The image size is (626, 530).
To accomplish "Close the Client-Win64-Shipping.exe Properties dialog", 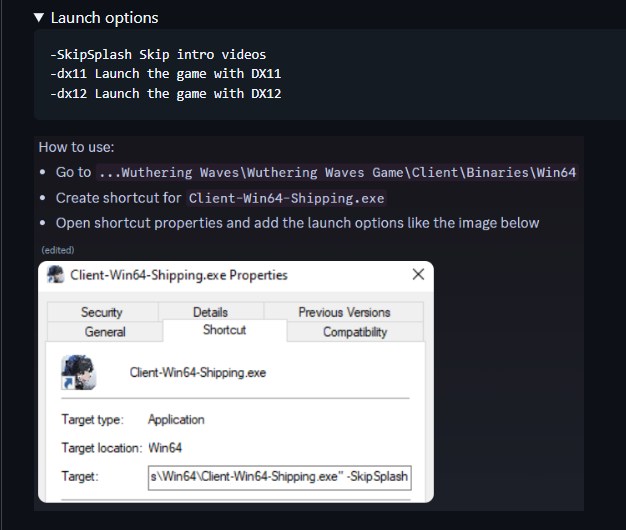I will click(418, 274).
